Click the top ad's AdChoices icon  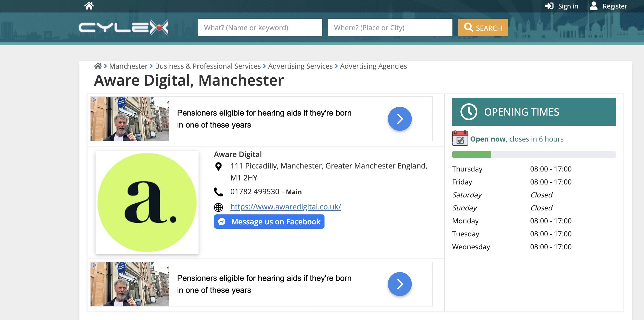pos(94,100)
